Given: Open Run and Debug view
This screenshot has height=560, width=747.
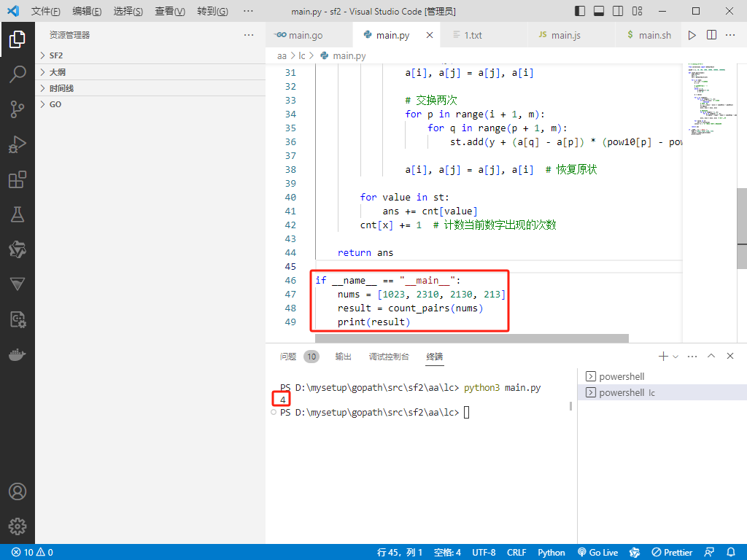Looking at the screenshot, I should point(18,144).
